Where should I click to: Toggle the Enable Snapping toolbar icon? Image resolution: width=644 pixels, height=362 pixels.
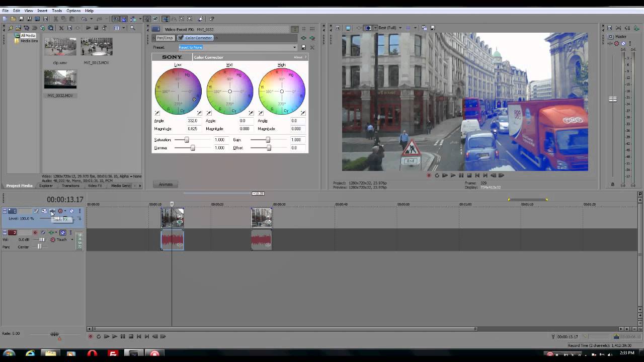click(x=116, y=19)
